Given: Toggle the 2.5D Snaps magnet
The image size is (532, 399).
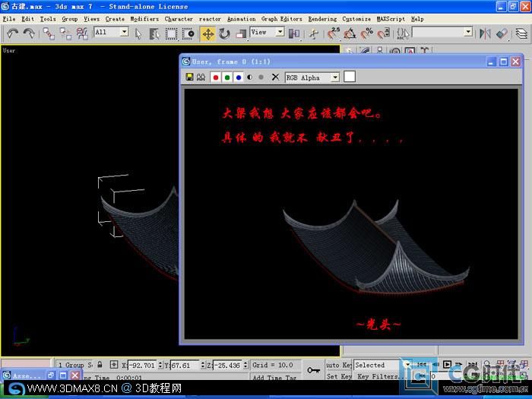Looking at the screenshot, I should click(334, 33).
